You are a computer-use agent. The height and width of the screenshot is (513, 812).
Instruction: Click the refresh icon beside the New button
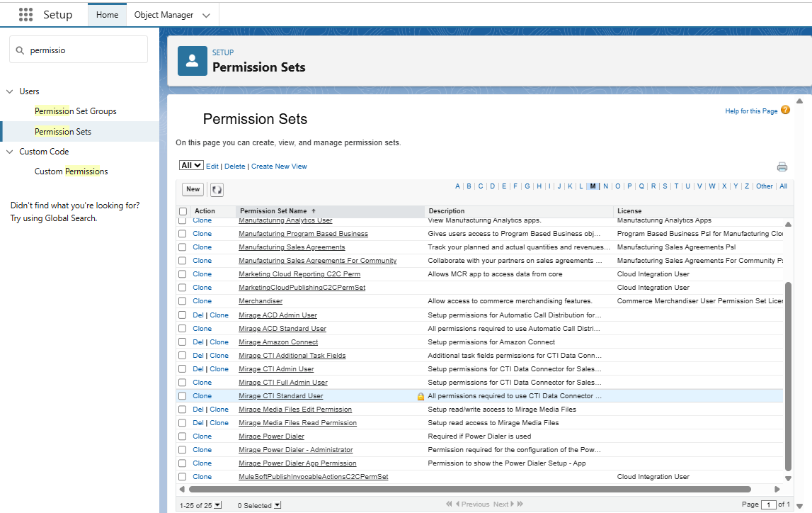click(217, 189)
